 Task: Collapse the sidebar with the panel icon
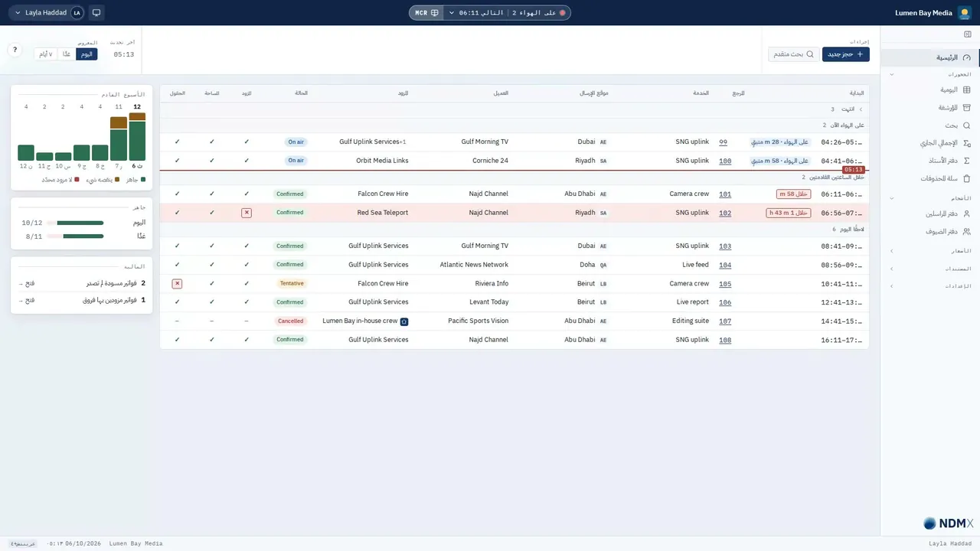pyautogui.click(x=968, y=34)
